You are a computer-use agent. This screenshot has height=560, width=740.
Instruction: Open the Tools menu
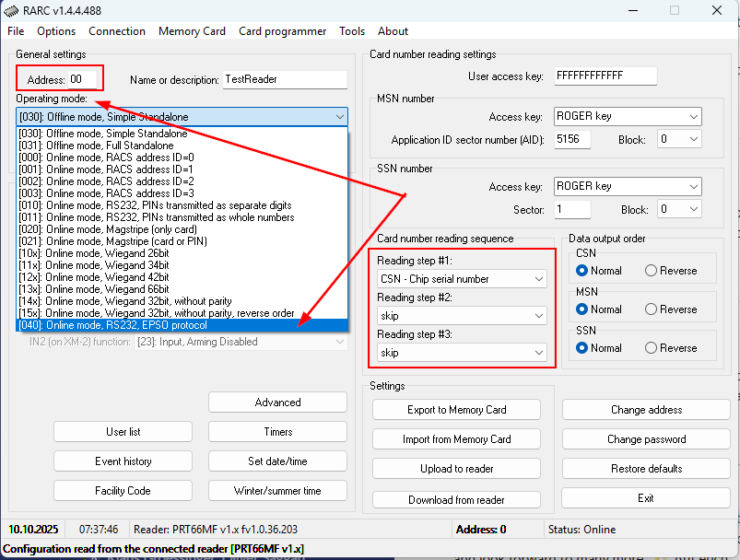352,31
